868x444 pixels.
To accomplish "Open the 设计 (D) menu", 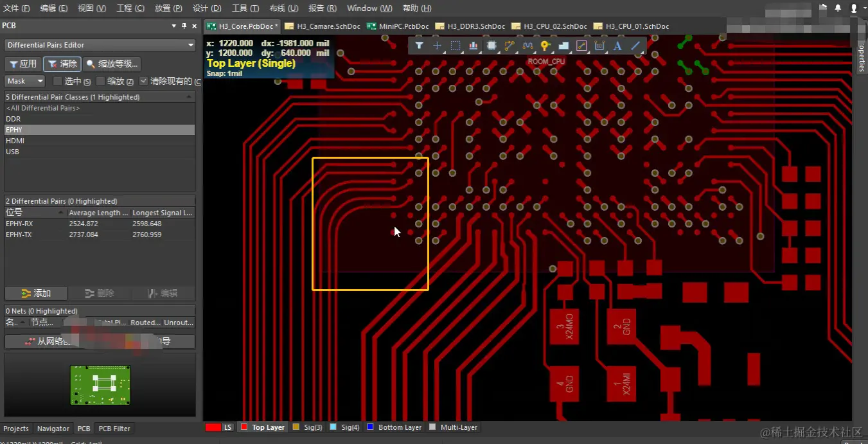I will click(x=207, y=8).
